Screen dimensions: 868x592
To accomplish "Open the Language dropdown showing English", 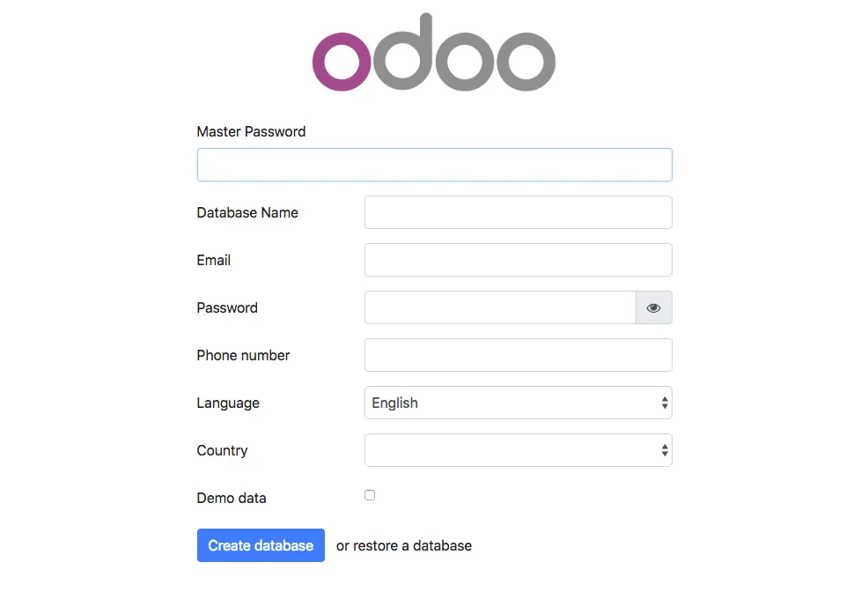I will coord(518,403).
